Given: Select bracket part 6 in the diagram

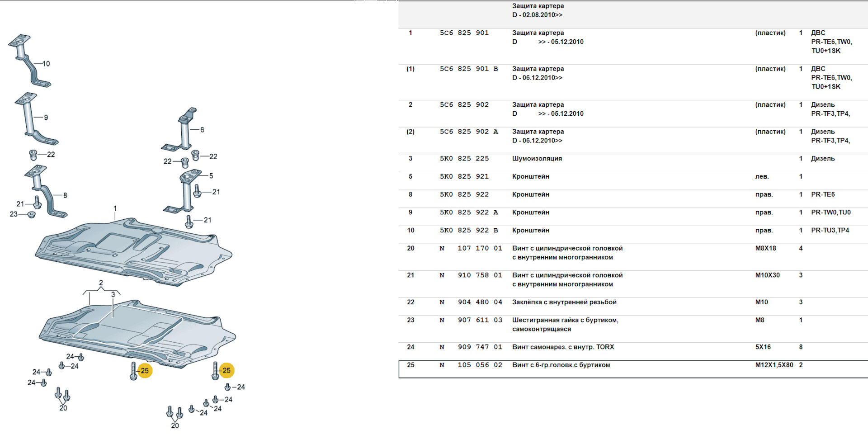Looking at the screenshot, I should coord(184,131).
